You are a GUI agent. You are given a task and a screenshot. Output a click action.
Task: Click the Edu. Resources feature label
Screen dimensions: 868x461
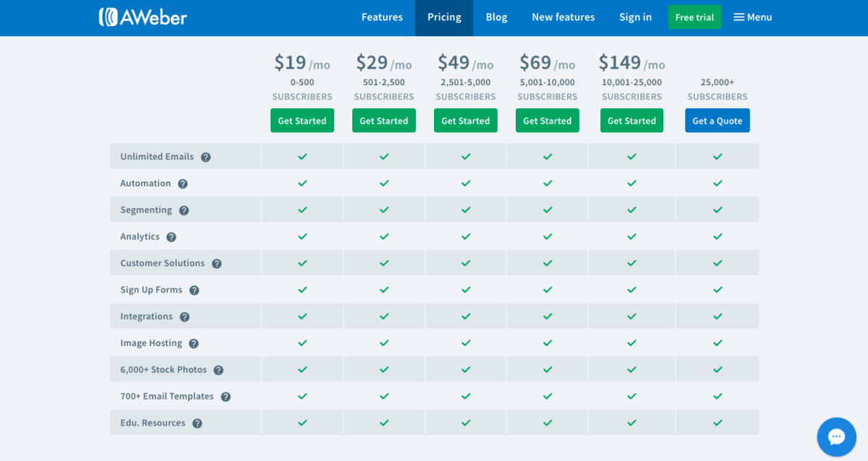tap(153, 423)
